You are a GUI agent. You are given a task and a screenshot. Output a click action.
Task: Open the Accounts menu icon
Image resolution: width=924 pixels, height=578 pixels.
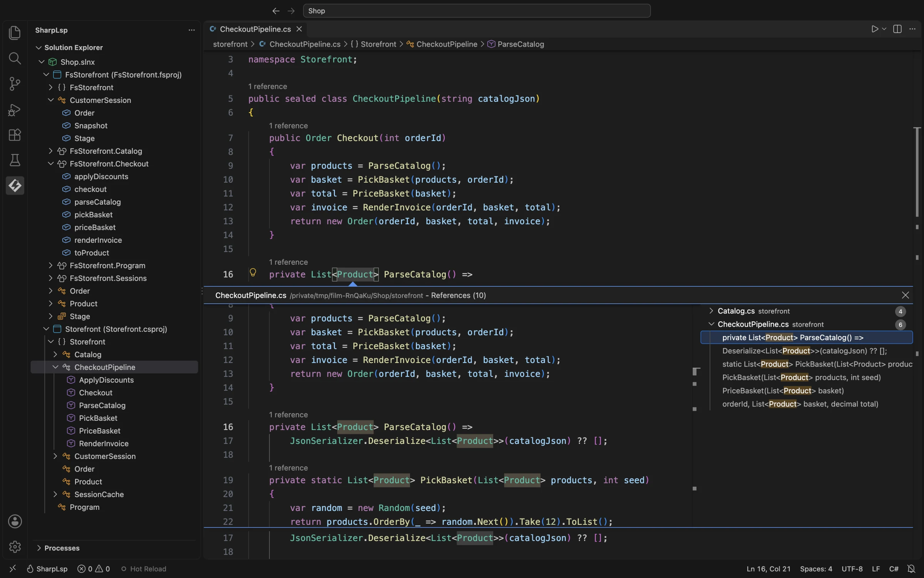[x=15, y=521]
